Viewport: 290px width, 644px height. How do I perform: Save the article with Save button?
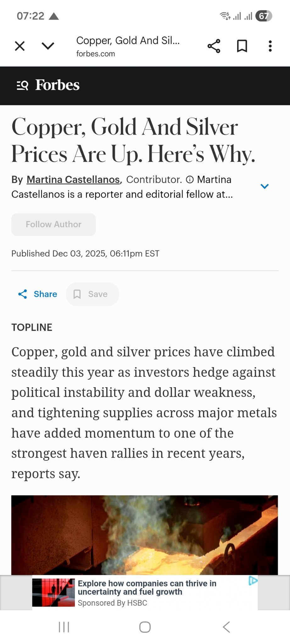[92, 294]
